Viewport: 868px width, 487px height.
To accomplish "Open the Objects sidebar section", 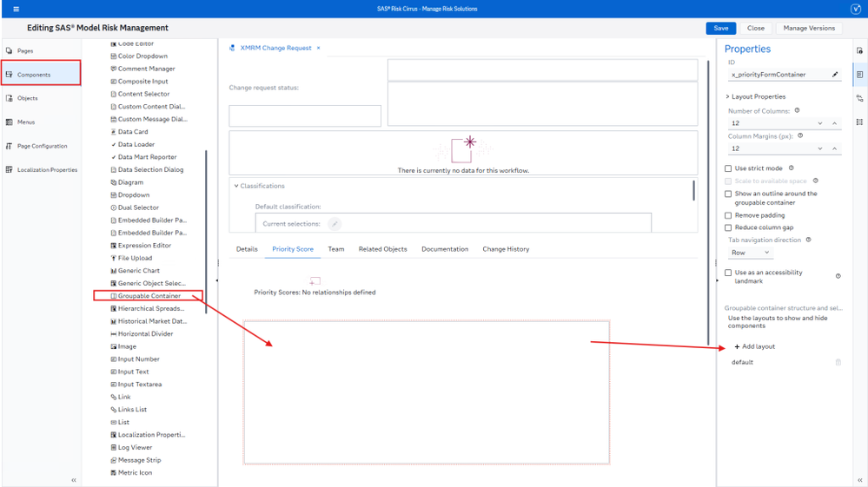I will coord(27,98).
